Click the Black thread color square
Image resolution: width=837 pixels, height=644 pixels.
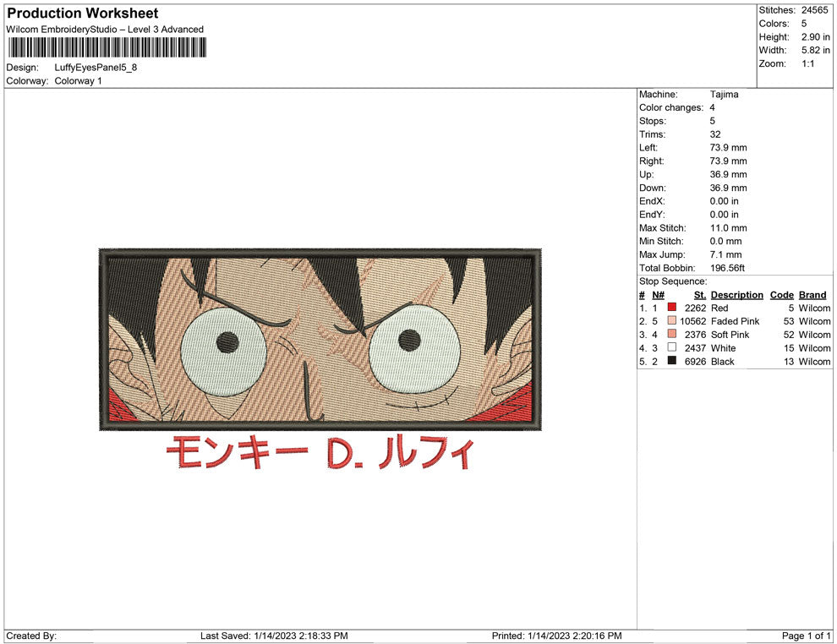click(x=672, y=361)
